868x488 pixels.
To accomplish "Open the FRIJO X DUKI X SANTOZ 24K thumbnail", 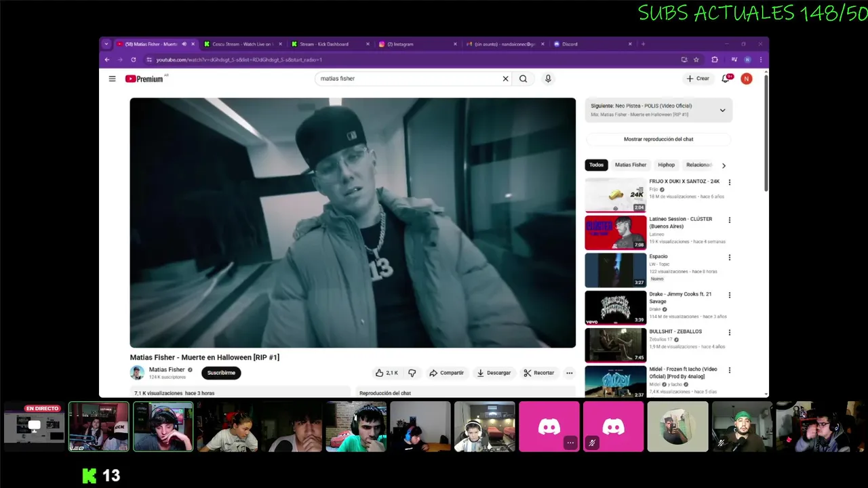I will point(616,195).
